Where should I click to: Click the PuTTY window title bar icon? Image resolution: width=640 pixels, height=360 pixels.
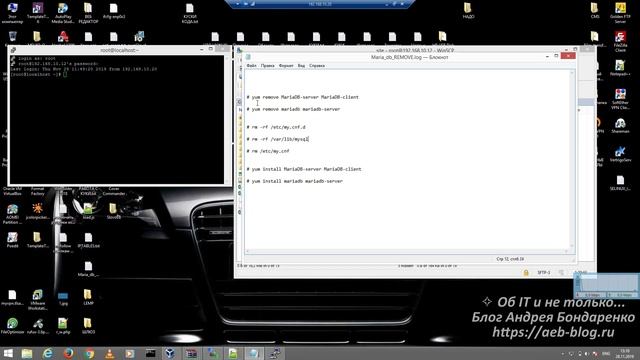(13, 50)
